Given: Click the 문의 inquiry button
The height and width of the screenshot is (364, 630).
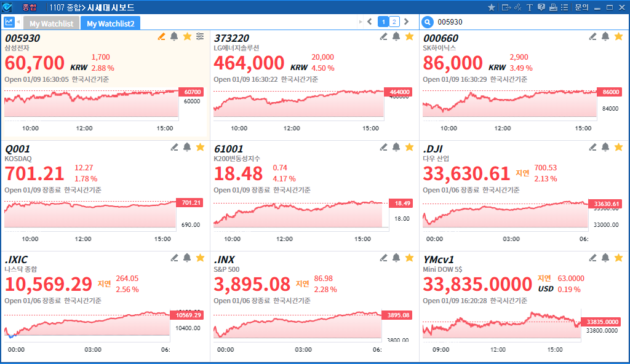Looking at the screenshot, I should click(581, 7).
